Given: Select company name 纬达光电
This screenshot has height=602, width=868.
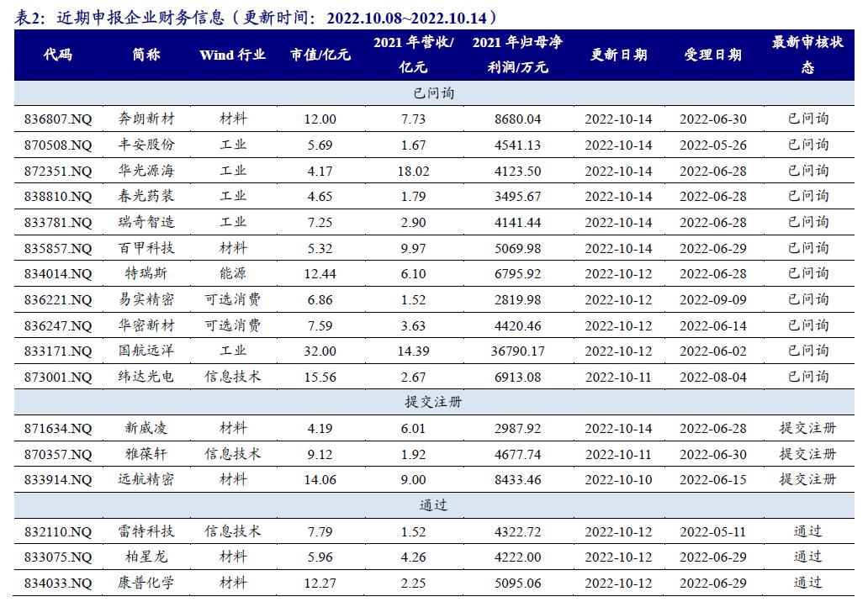Looking at the screenshot, I should (x=146, y=377).
